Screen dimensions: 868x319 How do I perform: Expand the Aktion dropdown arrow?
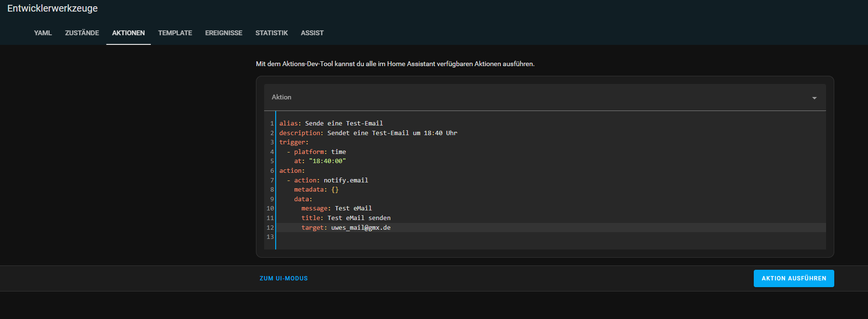click(814, 98)
